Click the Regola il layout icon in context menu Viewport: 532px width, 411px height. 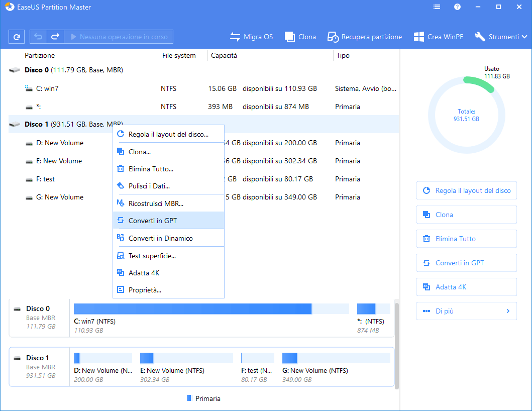click(121, 134)
